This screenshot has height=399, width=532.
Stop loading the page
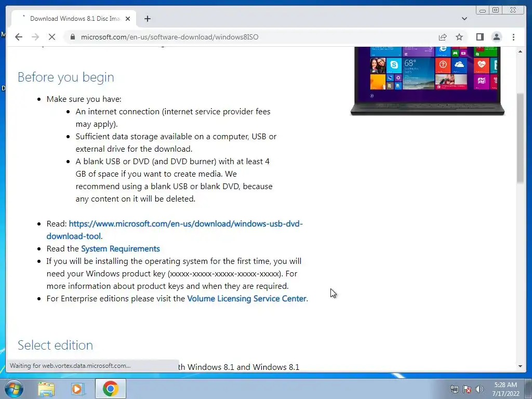pos(52,37)
